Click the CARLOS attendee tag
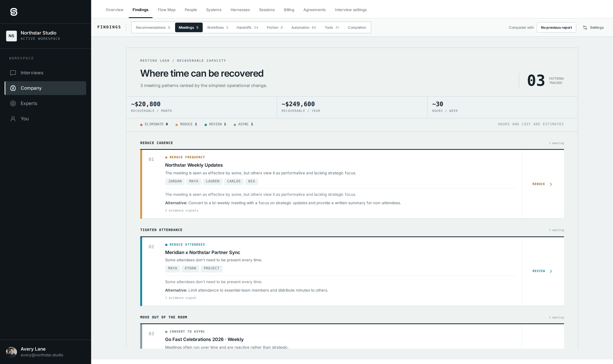 click(x=234, y=181)
